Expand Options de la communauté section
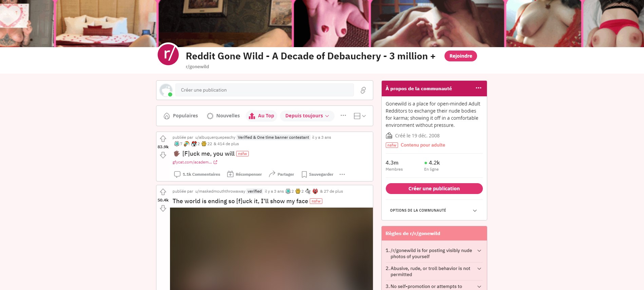The height and width of the screenshot is (290, 644). pyautogui.click(x=434, y=211)
